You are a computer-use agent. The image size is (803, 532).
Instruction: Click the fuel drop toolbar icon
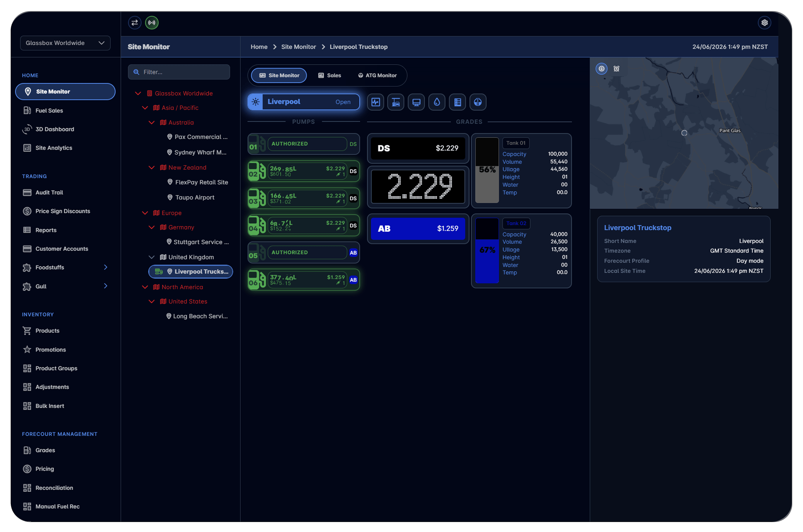[x=437, y=102]
